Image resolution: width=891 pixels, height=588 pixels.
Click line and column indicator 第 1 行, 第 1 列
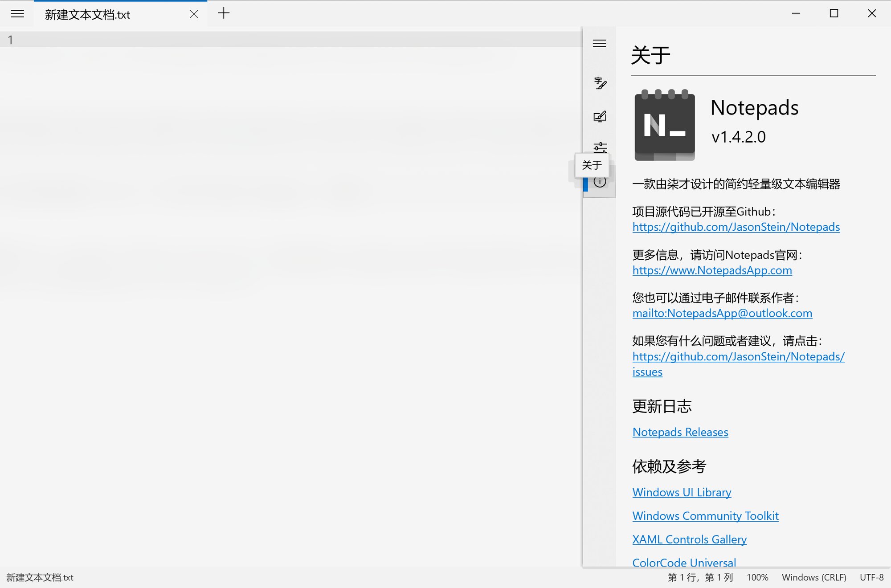click(700, 577)
